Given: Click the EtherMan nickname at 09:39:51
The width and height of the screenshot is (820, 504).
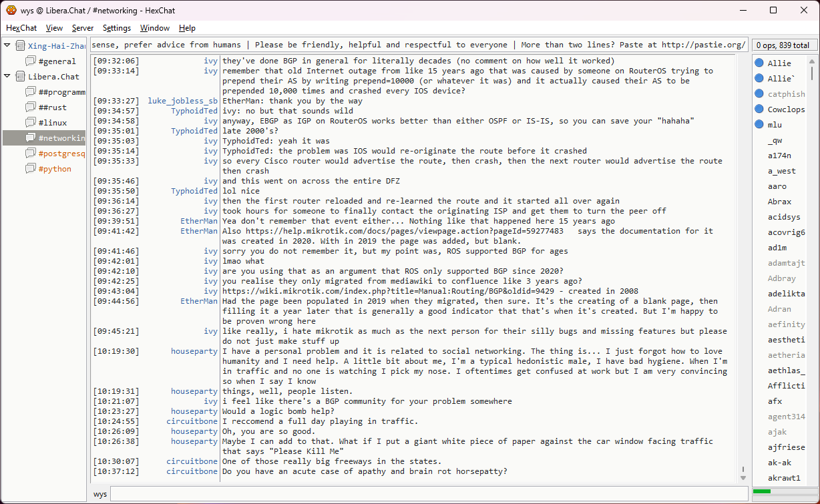Looking at the screenshot, I should (199, 221).
